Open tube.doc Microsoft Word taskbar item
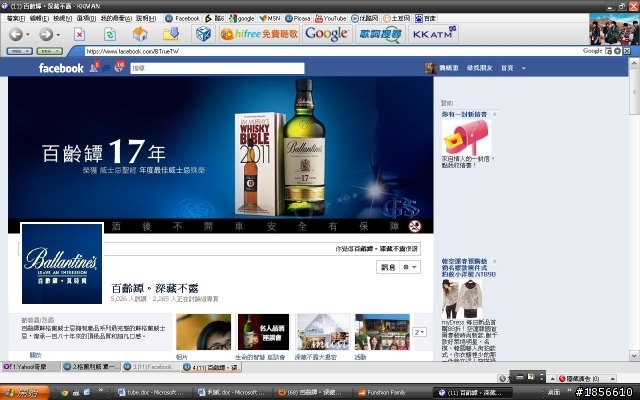Viewport: 640px width, 400px height. [x=151, y=392]
